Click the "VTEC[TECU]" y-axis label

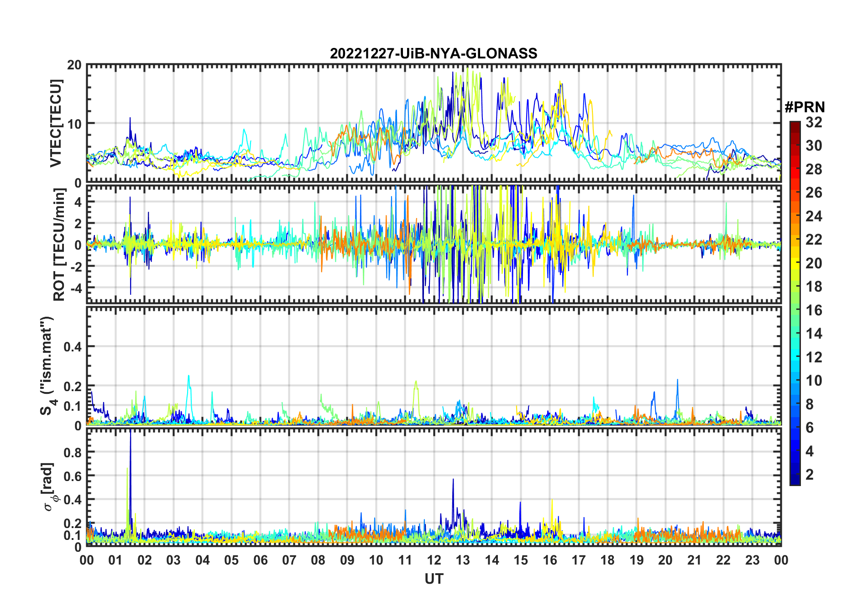pos(56,123)
